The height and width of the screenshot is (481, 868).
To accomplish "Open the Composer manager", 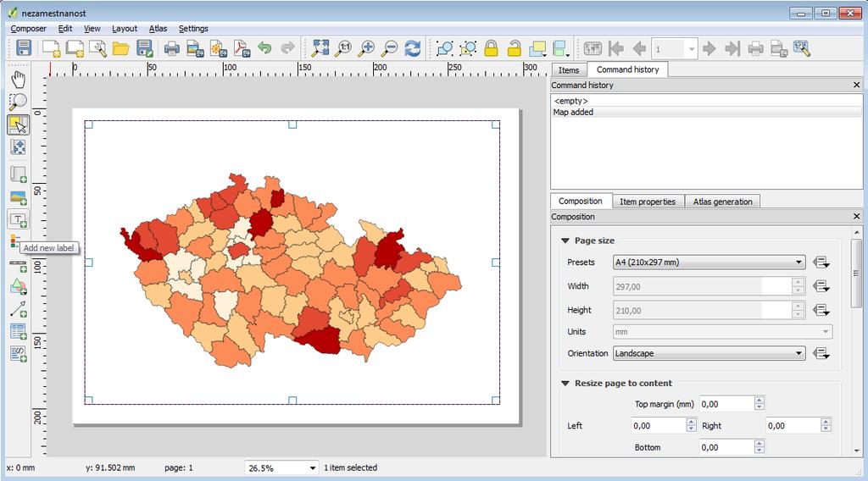I will coord(98,48).
